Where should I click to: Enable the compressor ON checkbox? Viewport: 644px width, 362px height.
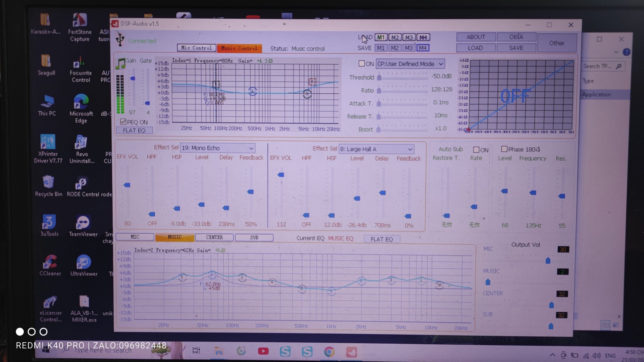(x=361, y=63)
